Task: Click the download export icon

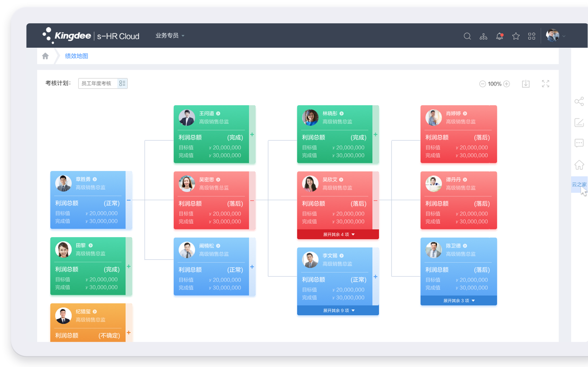Action: [526, 84]
